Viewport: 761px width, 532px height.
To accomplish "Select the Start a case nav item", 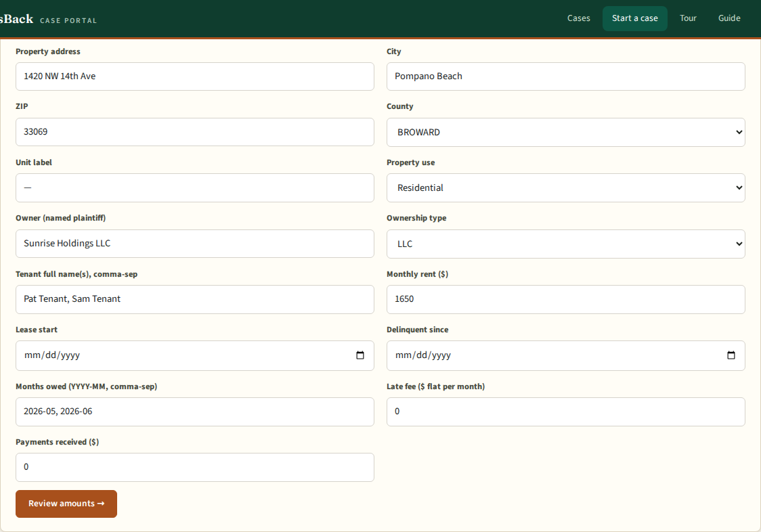I will point(635,18).
